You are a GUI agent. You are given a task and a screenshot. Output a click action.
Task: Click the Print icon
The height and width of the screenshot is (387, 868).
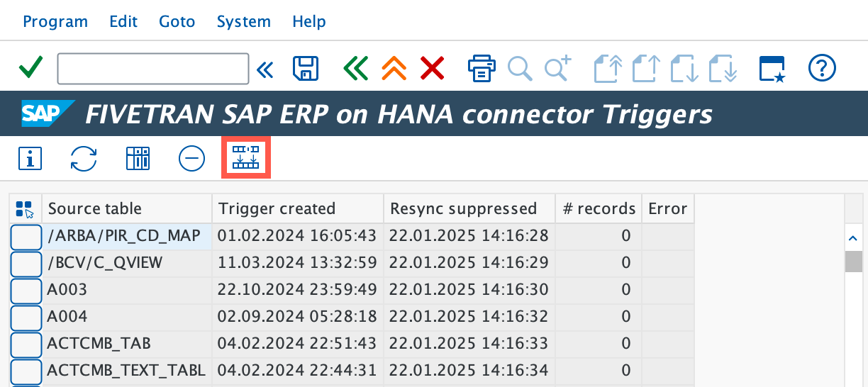coord(482,69)
